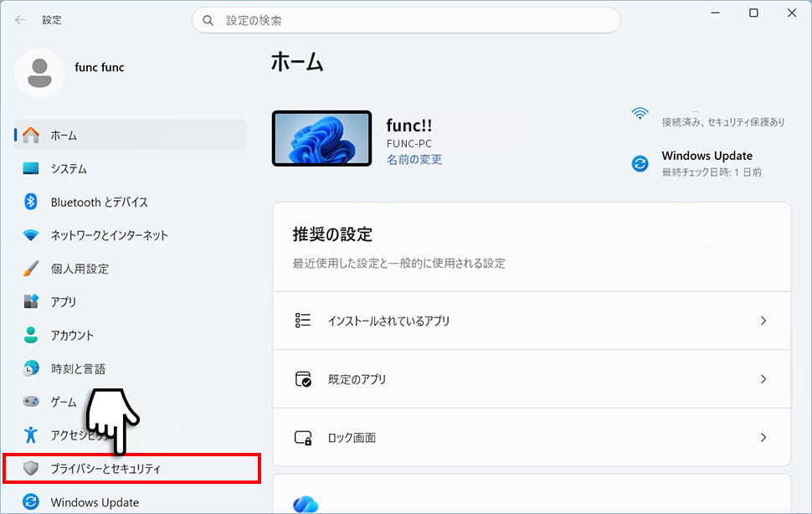Click the プライバシー shield icon
Image resolution: width=812 pixels, height=514 pixels.
30,469
